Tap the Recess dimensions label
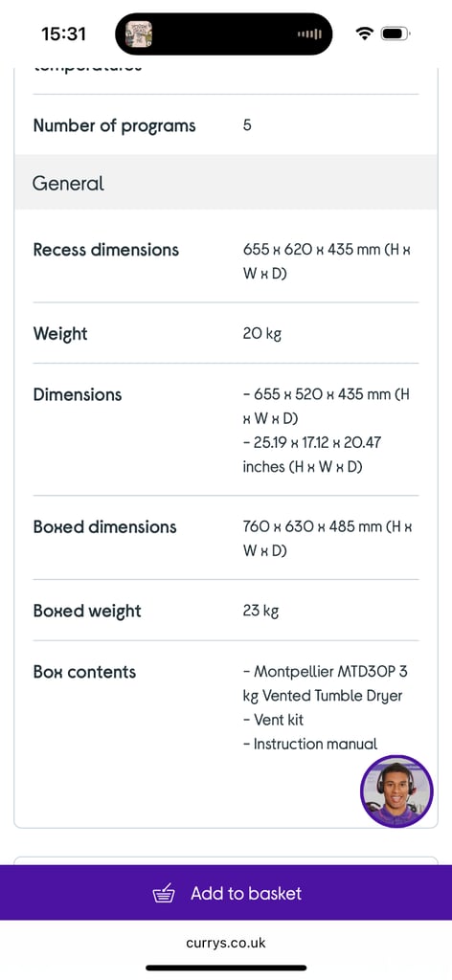Screen dimensions: 452x980 pyautogui.click(x=105, y=250)
